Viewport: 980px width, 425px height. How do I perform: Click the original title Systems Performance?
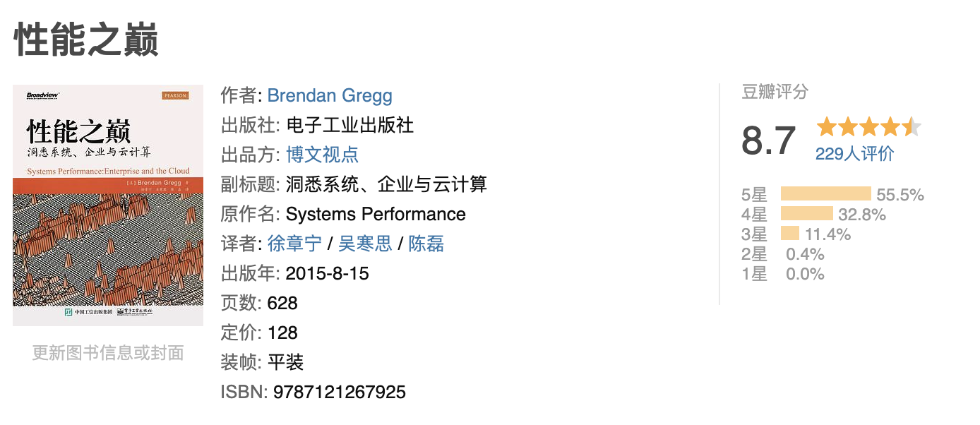pos(376,214)
